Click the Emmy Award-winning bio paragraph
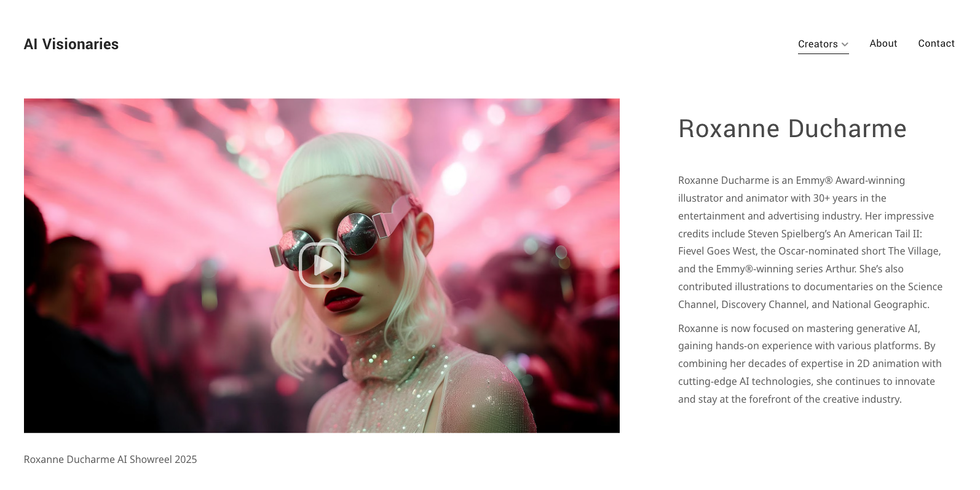This screenshot has height=490, width=980. click(x=810, y=242)
